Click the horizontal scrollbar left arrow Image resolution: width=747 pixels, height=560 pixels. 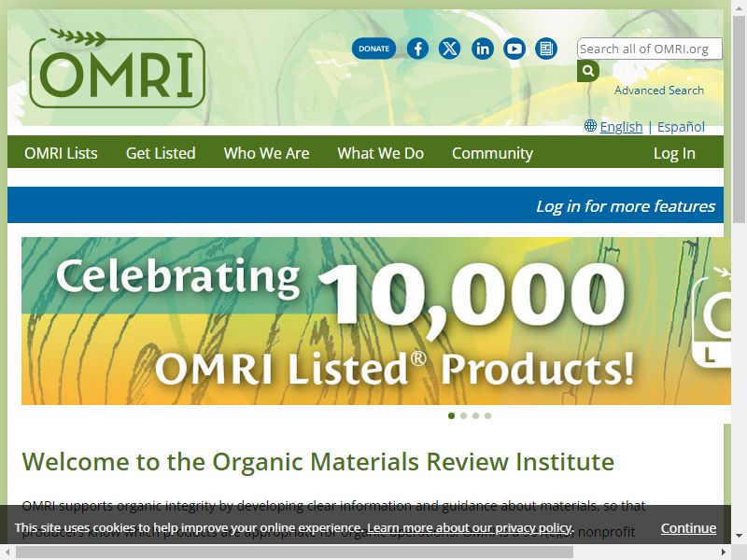pos(7,553)
